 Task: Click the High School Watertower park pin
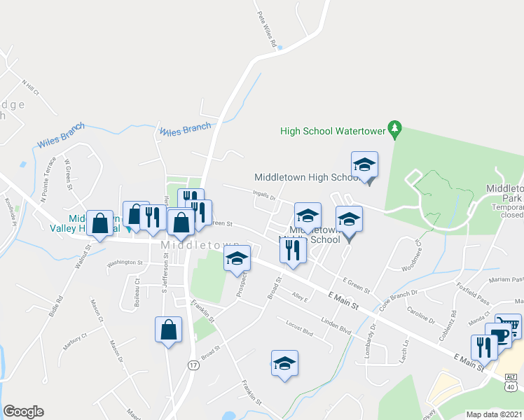[x=395, y=130]
